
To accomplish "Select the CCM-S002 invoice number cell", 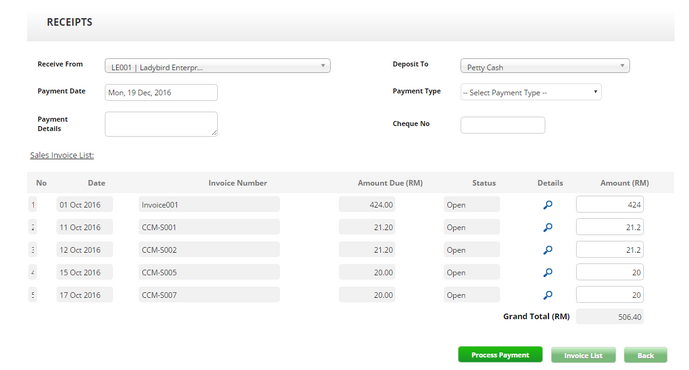I will (x=209, y=250).
